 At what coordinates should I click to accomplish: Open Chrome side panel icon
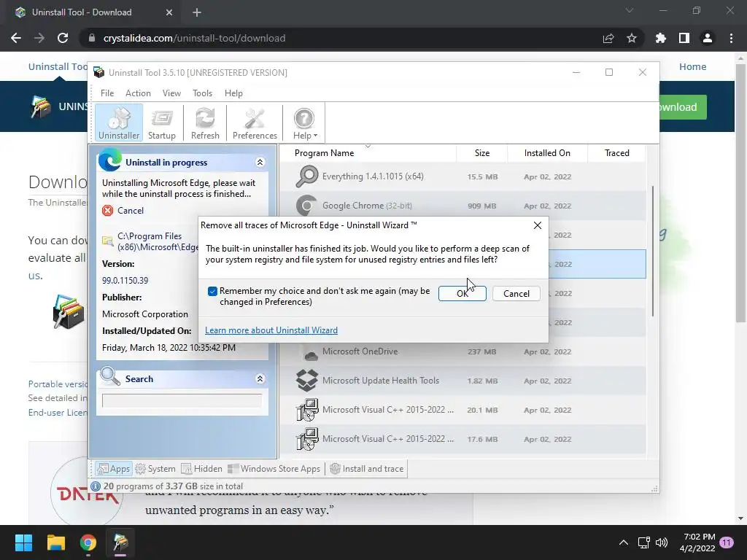(x=684, y=38)
